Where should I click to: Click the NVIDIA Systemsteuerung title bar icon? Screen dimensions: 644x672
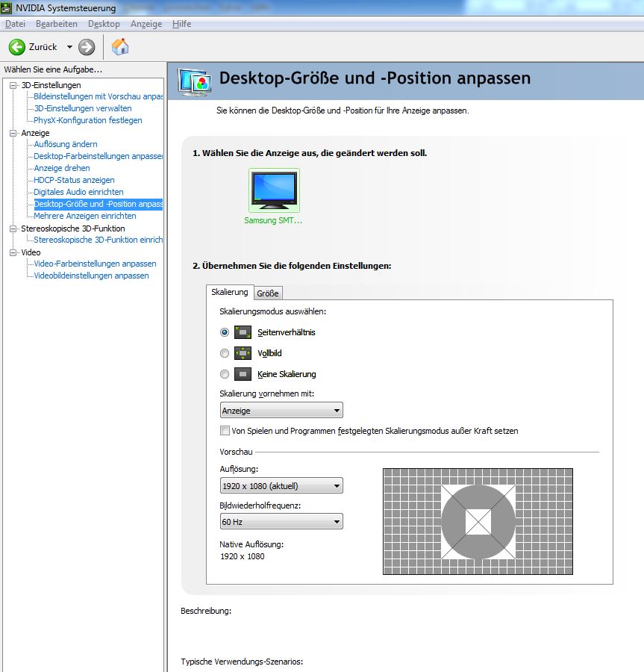coord(7,8)
